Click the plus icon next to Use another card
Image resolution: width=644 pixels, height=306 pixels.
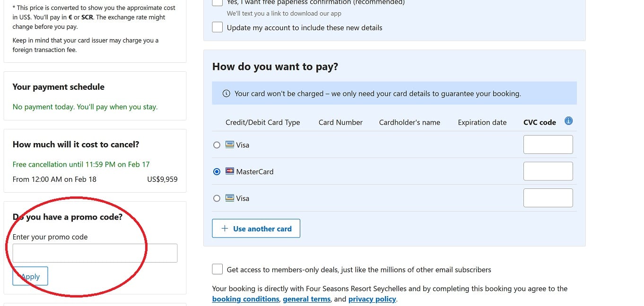(224, 228)
